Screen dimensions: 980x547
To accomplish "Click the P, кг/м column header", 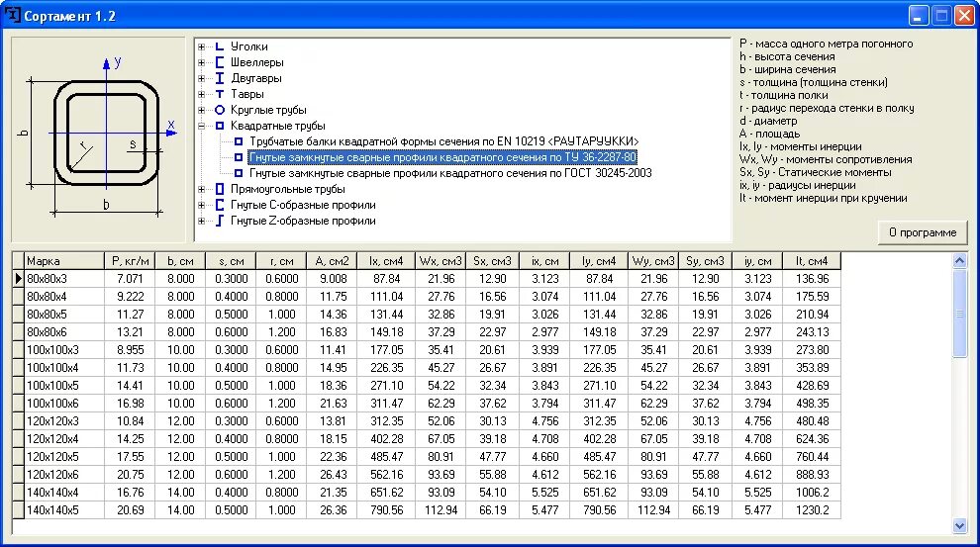I will tap(130, 261).
